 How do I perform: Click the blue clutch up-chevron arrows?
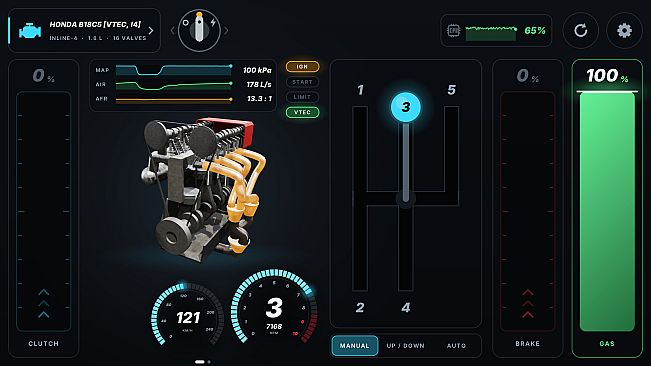tap(44, 304)
